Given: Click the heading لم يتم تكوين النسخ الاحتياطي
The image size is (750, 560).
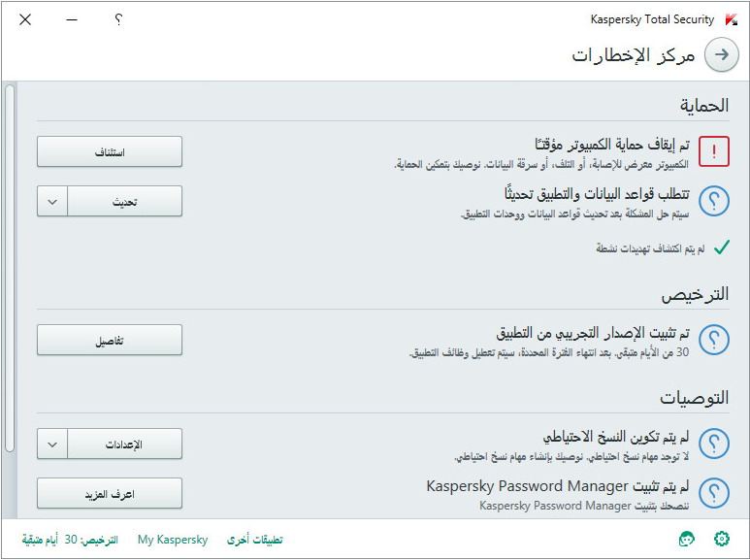Looking at the screenshot, I should click(615, 437).
